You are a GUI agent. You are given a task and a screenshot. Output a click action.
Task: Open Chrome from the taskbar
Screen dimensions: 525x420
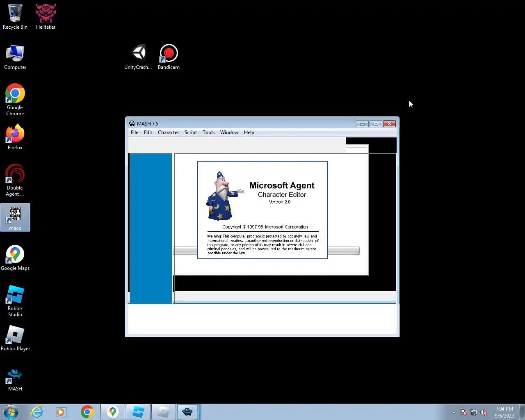[87, 412]
